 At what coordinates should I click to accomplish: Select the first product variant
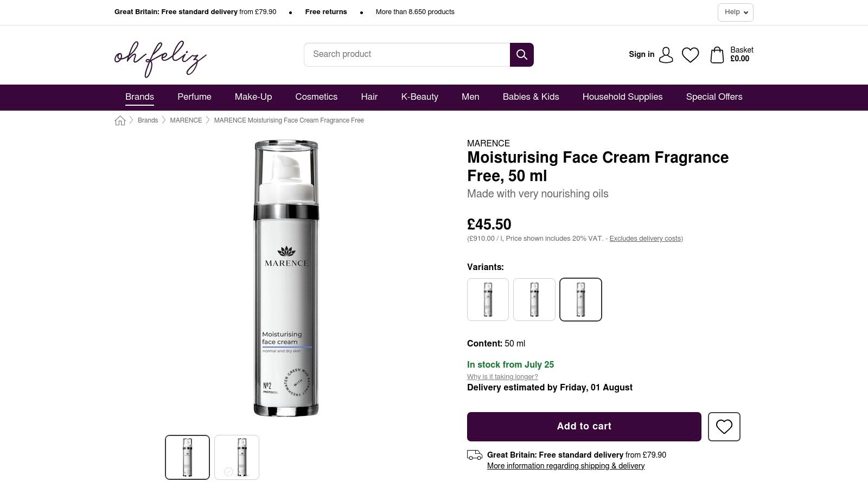point(488,299)
